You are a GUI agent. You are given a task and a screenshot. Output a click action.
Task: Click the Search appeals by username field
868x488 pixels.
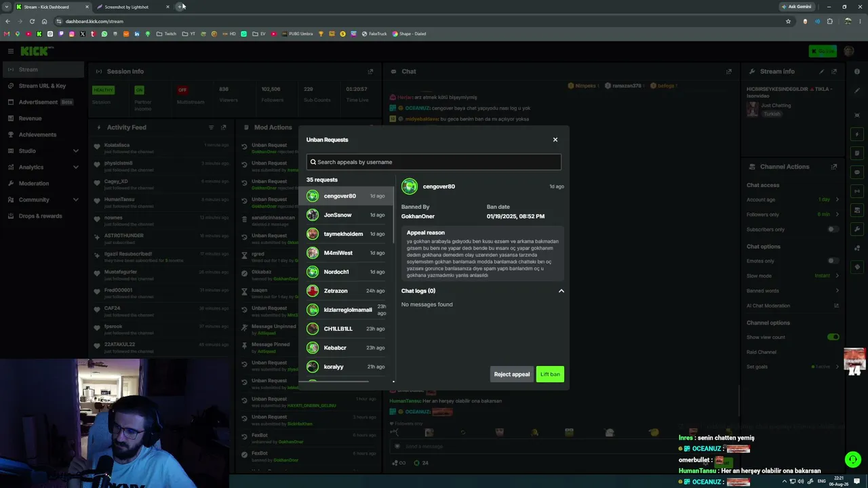tap(434, 162)
